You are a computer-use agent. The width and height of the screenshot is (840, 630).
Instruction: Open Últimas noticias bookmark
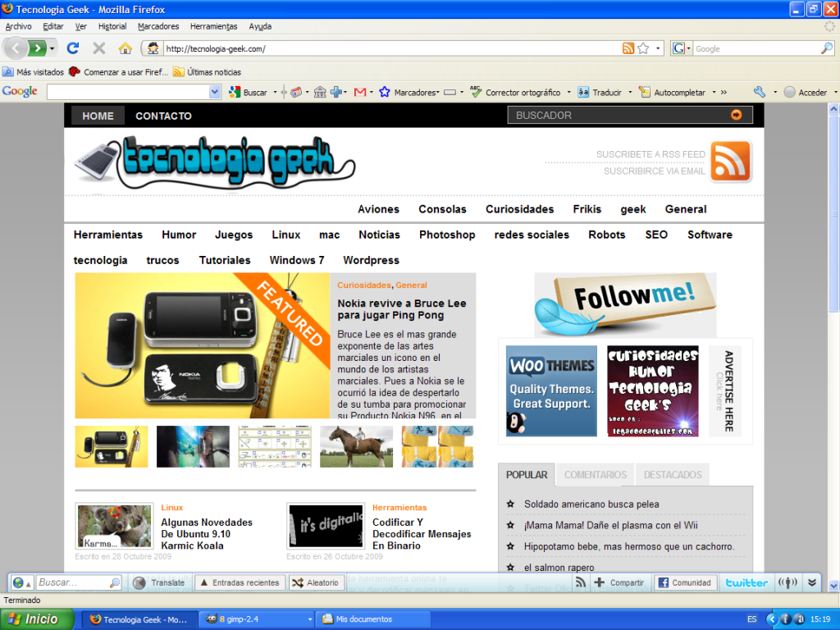207,72
